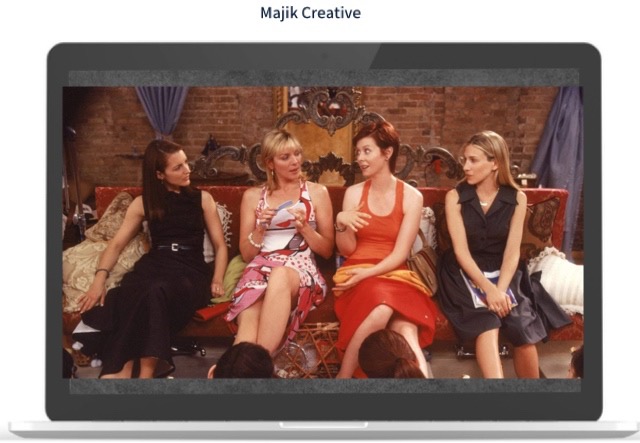Click the Majik Creative title text
640x443 pixels.
pyautogui.click(x=310, y=13)
